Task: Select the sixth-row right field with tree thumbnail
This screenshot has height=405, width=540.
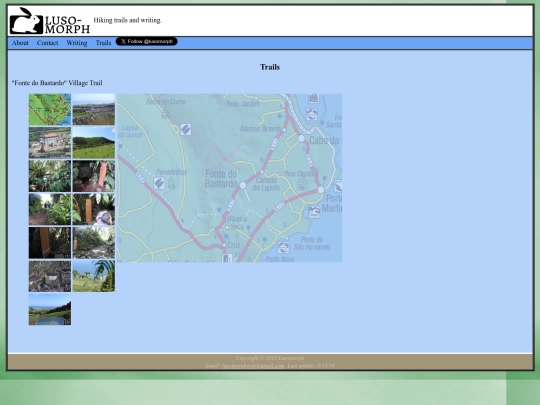Action: (94, 276)
